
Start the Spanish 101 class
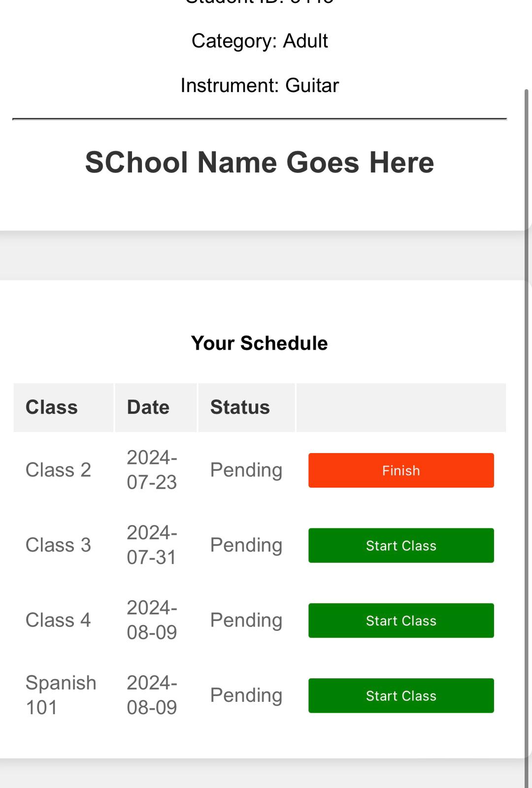(401, 695)
